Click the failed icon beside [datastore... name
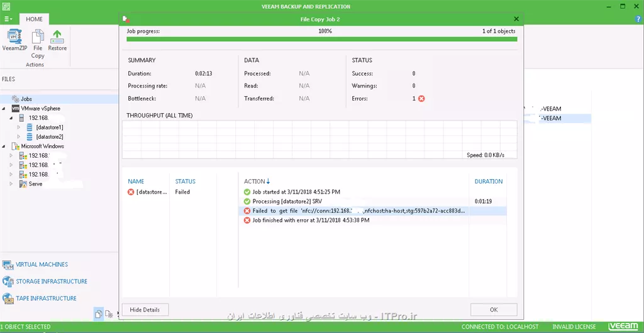The height and width of the screenshot is (333, 644). pos(131,192)
